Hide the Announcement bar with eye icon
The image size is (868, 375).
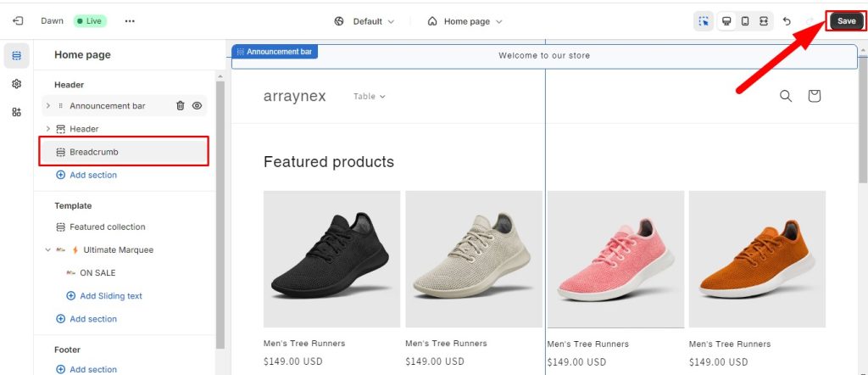tap(197, 106)
